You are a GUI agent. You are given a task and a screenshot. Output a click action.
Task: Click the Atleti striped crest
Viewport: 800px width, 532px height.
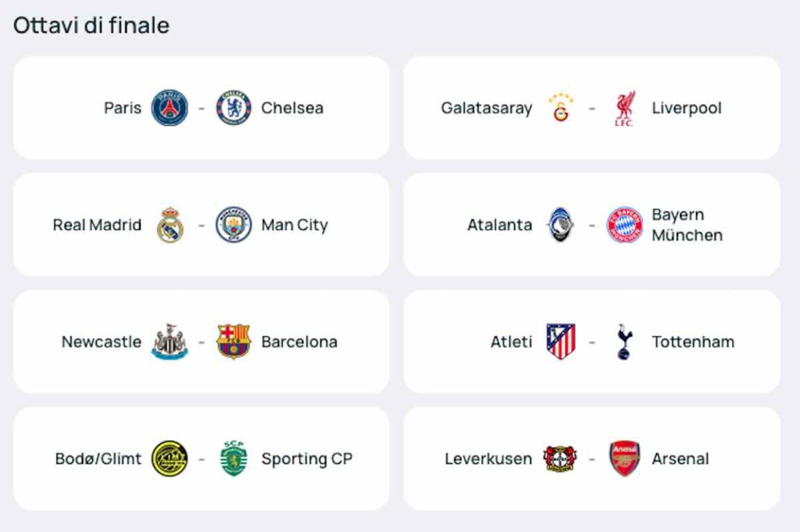click(560, 342)
